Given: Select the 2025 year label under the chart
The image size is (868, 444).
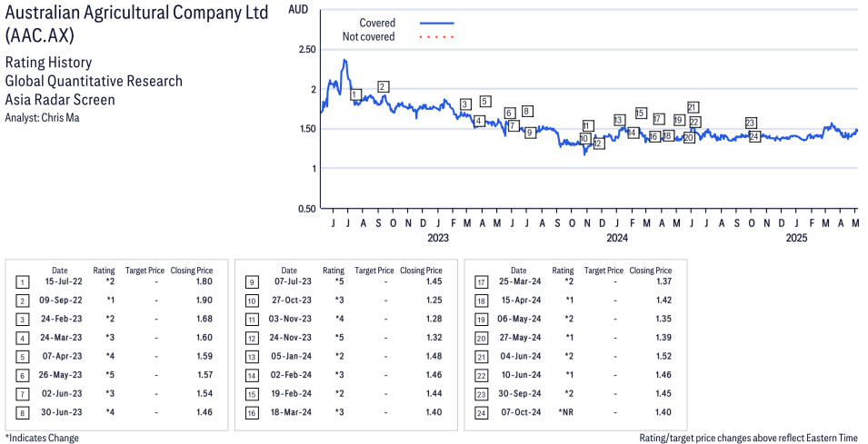Looking at the screenshot, I should point(796,238).
